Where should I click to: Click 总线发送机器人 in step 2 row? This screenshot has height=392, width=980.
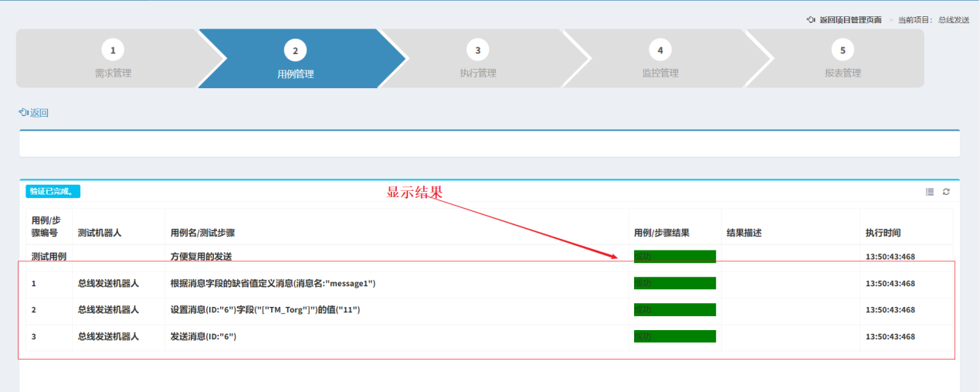[x=108, y=310]
